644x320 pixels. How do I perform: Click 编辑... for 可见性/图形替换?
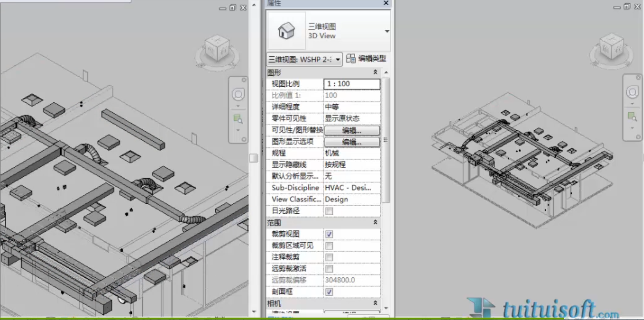click(352, 131)
